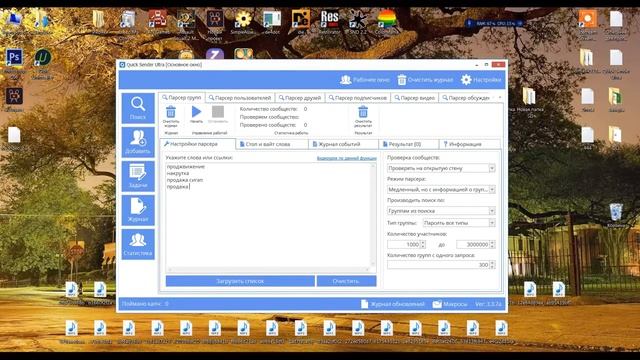Click the word продвижение in the keyword list

[186, 167]
